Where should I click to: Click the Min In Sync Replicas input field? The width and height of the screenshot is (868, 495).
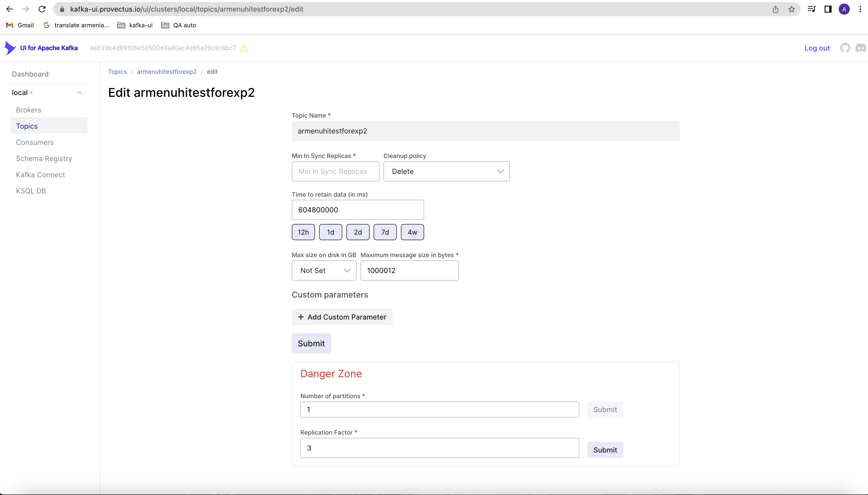coord(335,171)
